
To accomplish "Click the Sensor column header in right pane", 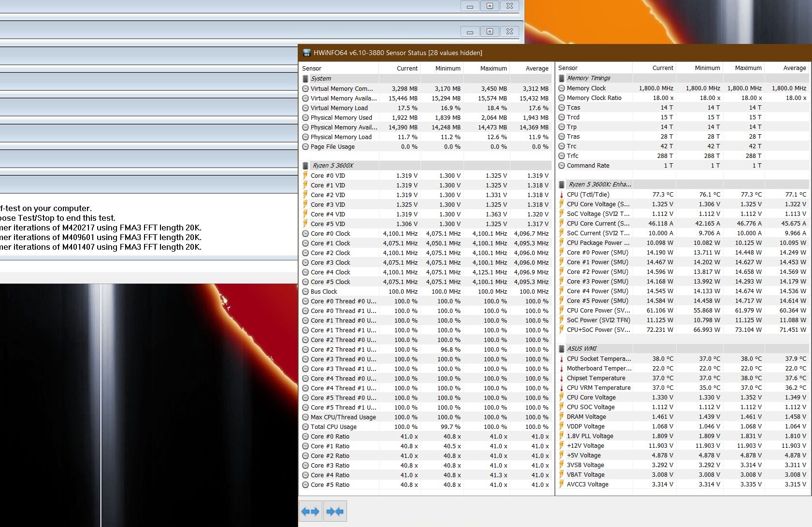I will tap(594, 68).
